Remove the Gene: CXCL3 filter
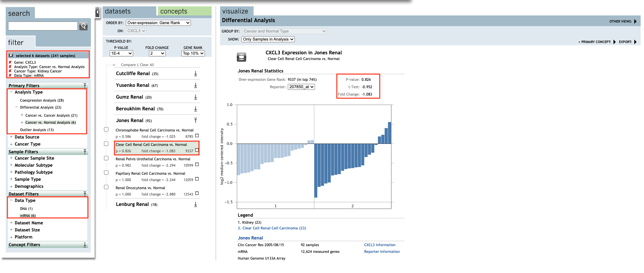The height and width of the screenshot is (273, 644). pyautogui.click(x=10, y=62)
